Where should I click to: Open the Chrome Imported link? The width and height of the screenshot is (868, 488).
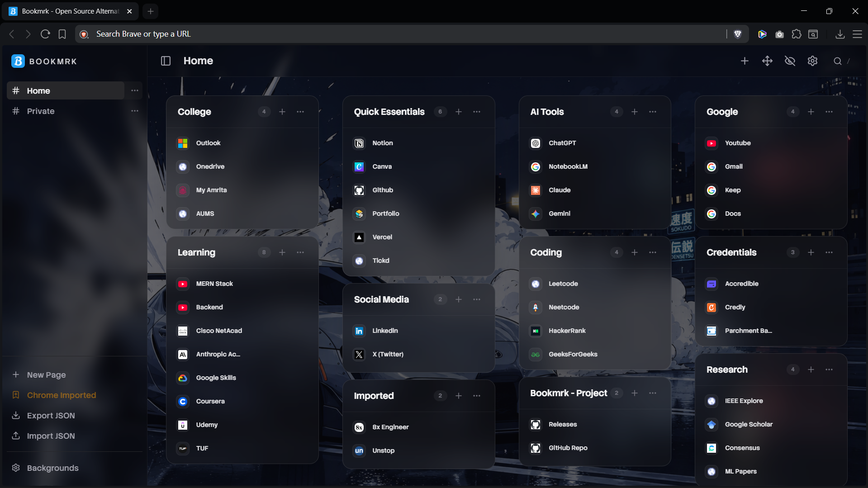tap(54, 395)
